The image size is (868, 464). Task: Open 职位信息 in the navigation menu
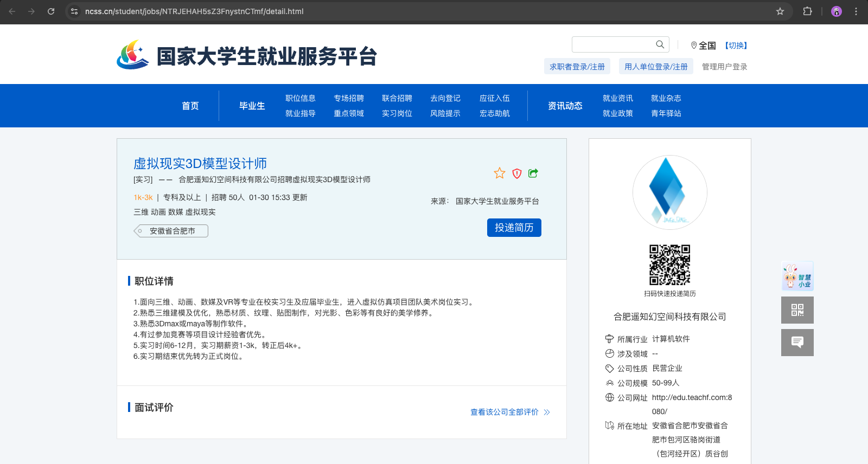tap(300, 98)
